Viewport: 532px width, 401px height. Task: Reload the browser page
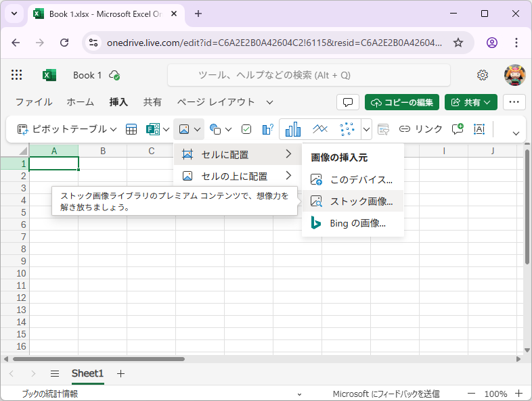coord(64,43)
